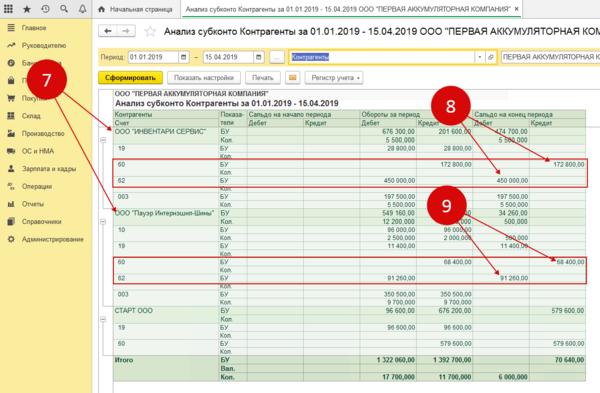Open notifications bell icon
This screenshot has height=393, width=600.
[82, 8]
